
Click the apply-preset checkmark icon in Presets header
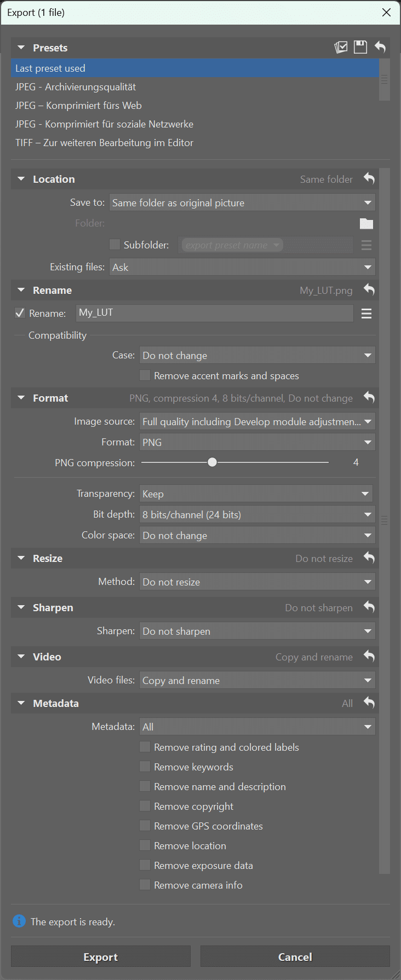[x=340, y=47]
